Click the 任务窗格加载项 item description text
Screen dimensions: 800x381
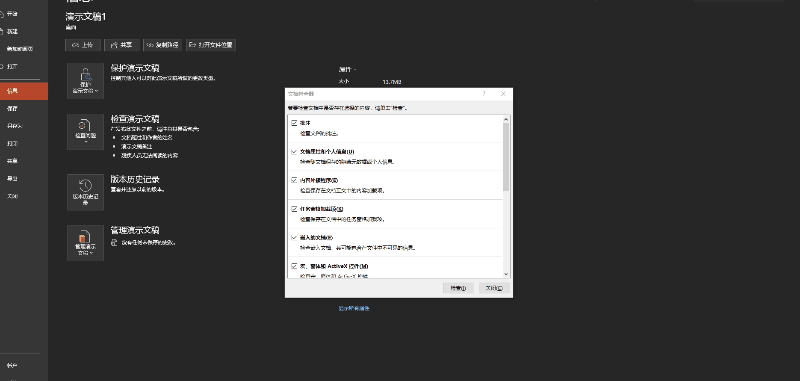342,219
